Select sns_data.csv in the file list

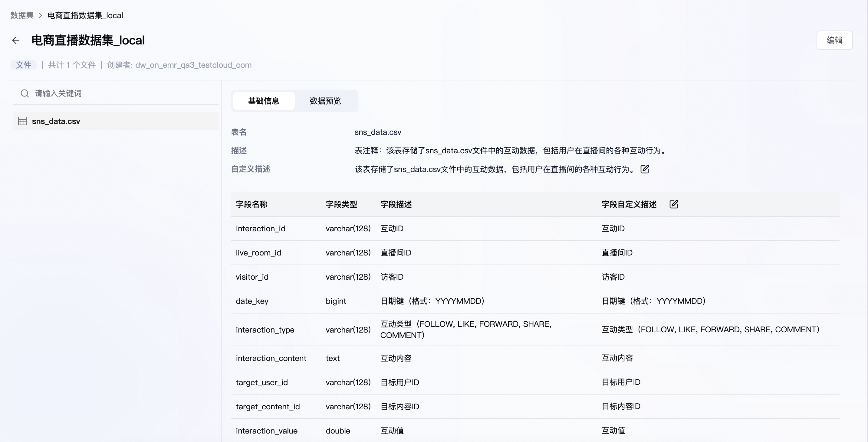click(x=56, y=121)
